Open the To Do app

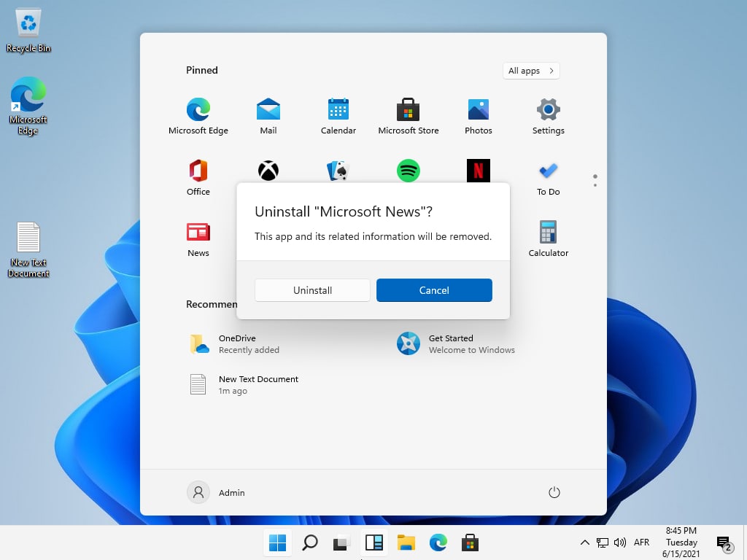pos(549,177)
